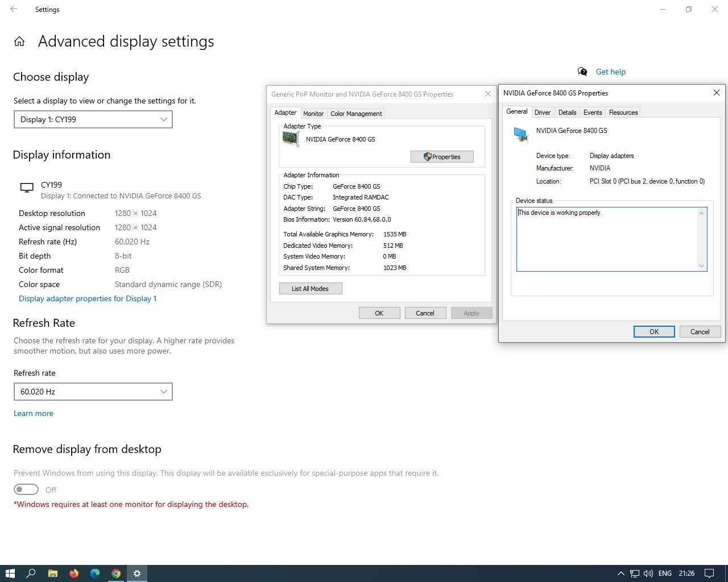Open Display adapter properties for Display 1 link

(x=88, y=298)
